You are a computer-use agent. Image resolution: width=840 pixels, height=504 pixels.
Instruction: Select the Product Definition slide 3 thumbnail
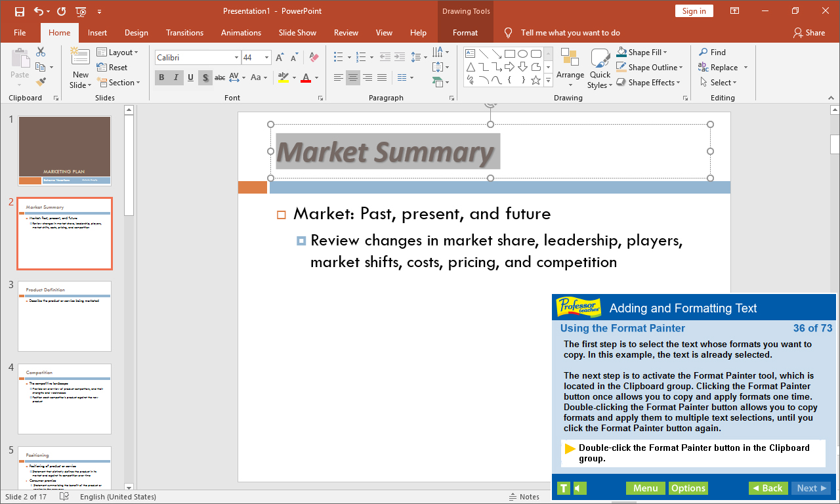64,316
